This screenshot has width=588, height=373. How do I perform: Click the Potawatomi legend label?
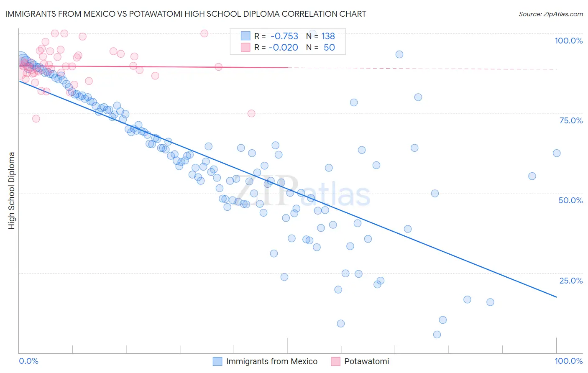click(x=366, y=361)
